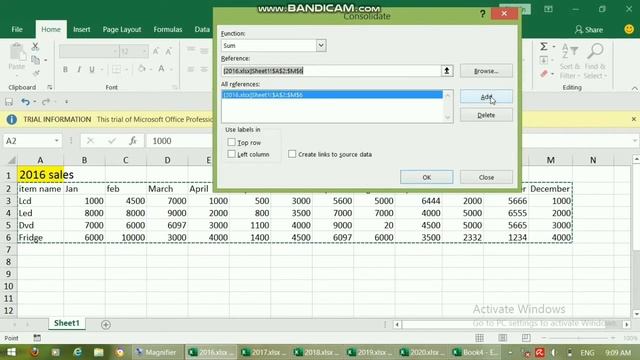Open the Windows Start button
Viewport: 640px width, 360px height.
click(11, 352)
